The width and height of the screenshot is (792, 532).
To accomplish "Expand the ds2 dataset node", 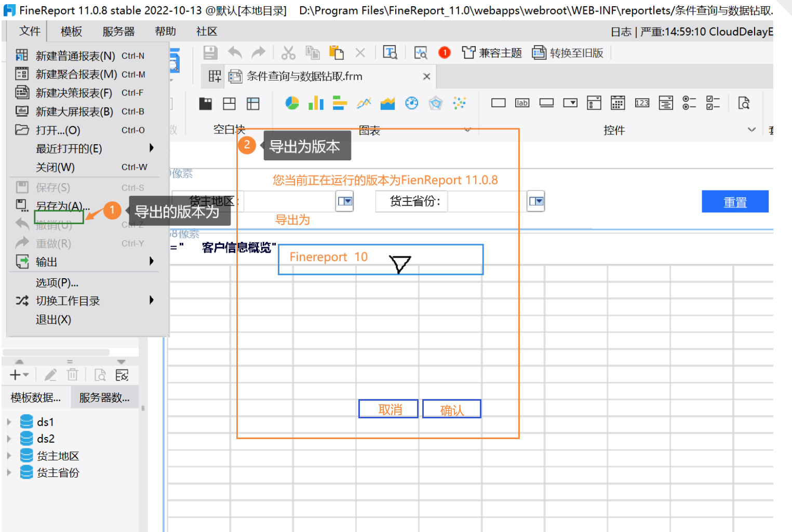I will click(x=9, y=439).
